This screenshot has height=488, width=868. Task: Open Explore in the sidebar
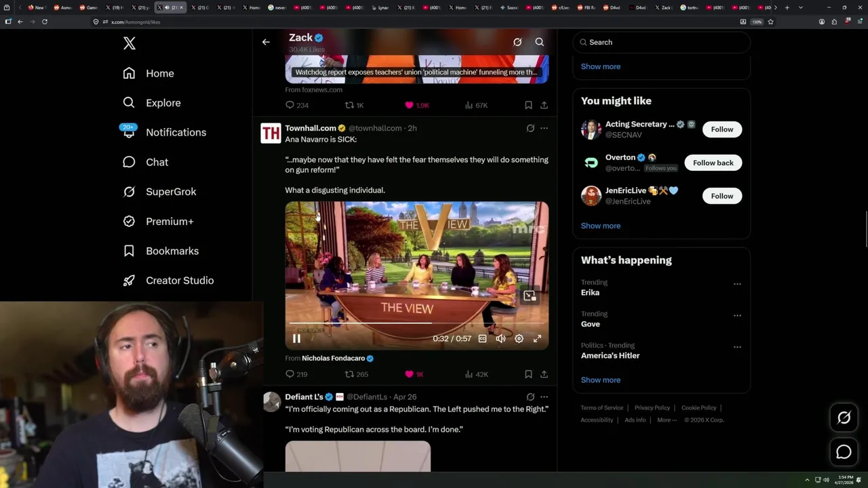(152, 103)
